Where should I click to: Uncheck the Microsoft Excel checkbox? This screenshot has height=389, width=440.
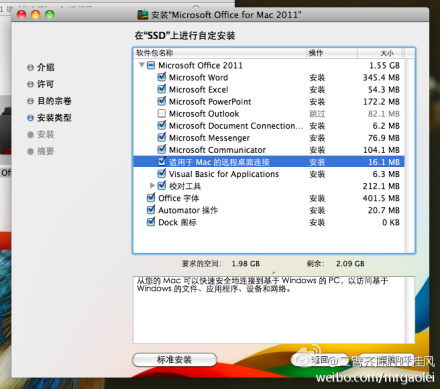[162, 89]
